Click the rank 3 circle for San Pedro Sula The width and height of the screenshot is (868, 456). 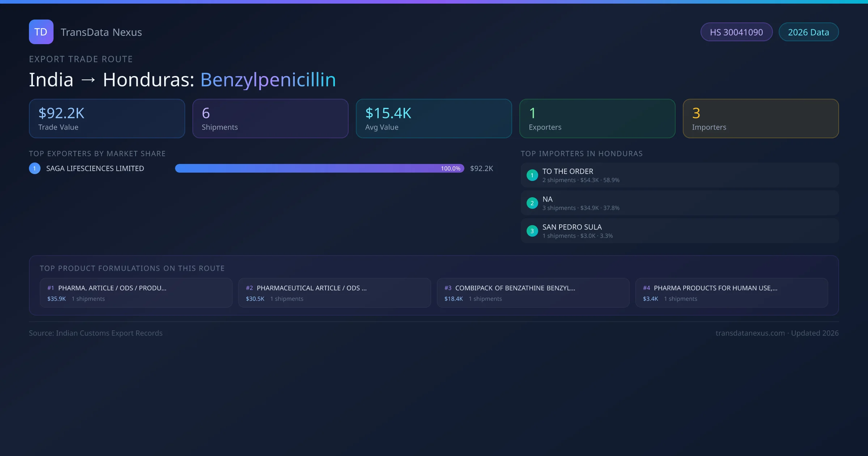pos(532,231)
